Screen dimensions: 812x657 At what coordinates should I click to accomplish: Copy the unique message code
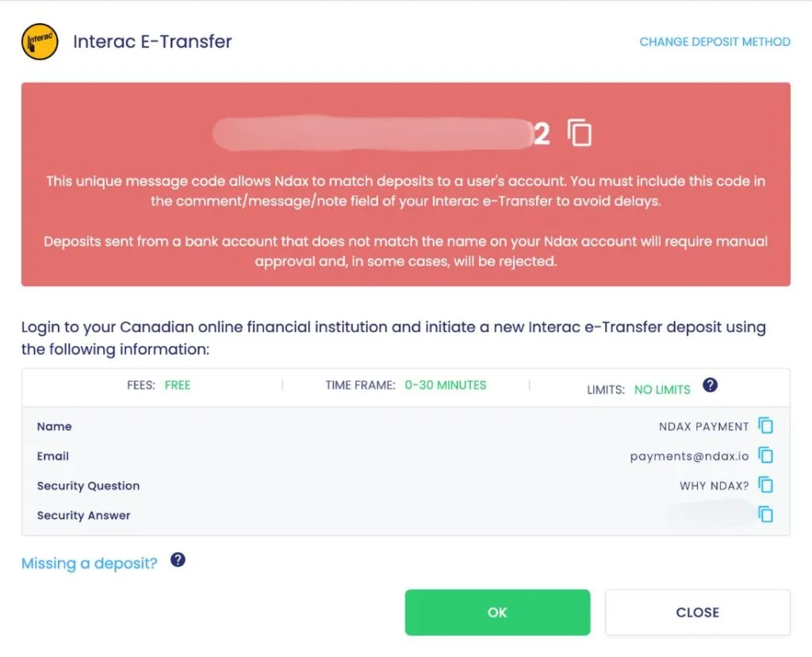pos(580,134)
